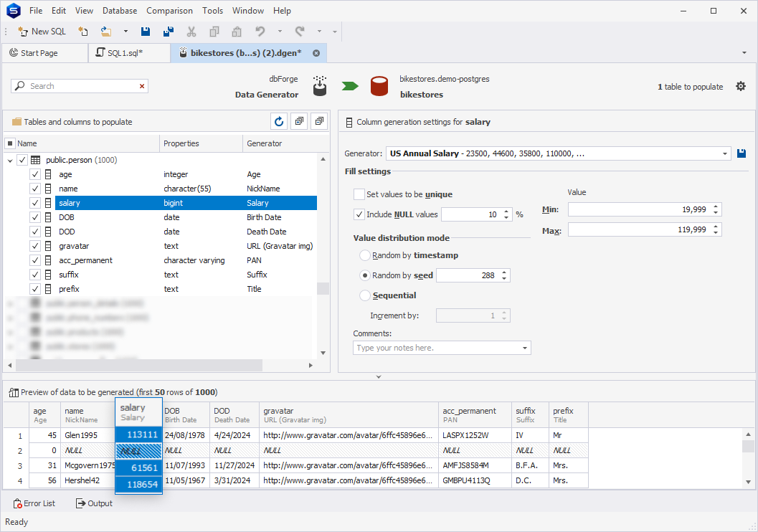The width and height of the screenshot is (758, 532).
Task: Open the File menu
Action: 36,11
